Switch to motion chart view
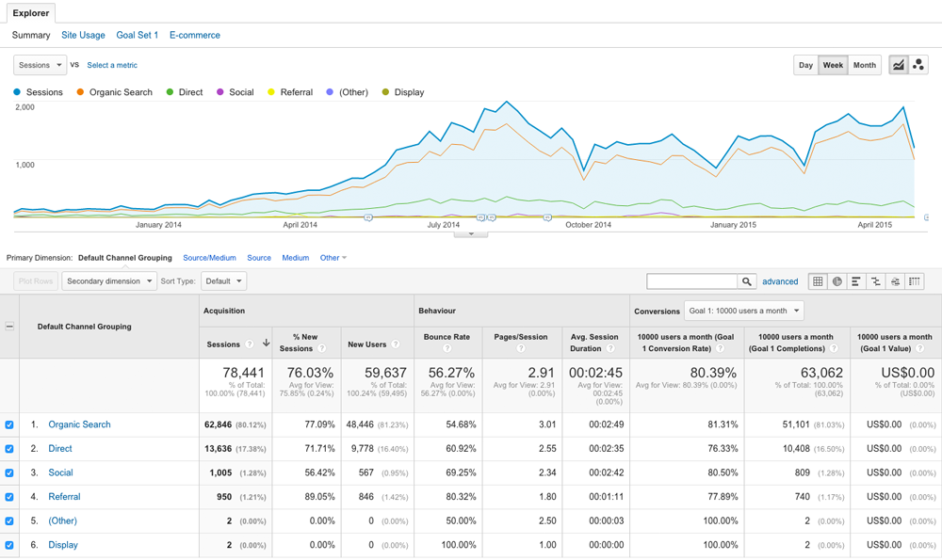 tap(918, 65)
